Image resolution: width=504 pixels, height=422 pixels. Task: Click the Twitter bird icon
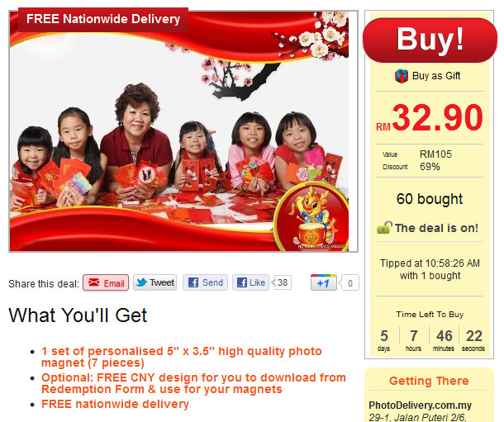[x=141, y=282]
